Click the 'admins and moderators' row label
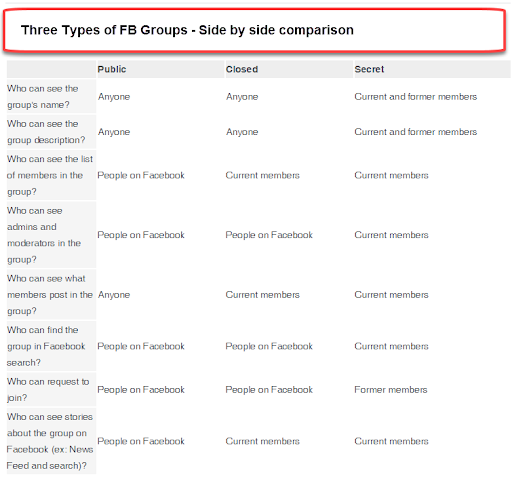Viewport: 512px width, 481px height. [x=44, y=235]
